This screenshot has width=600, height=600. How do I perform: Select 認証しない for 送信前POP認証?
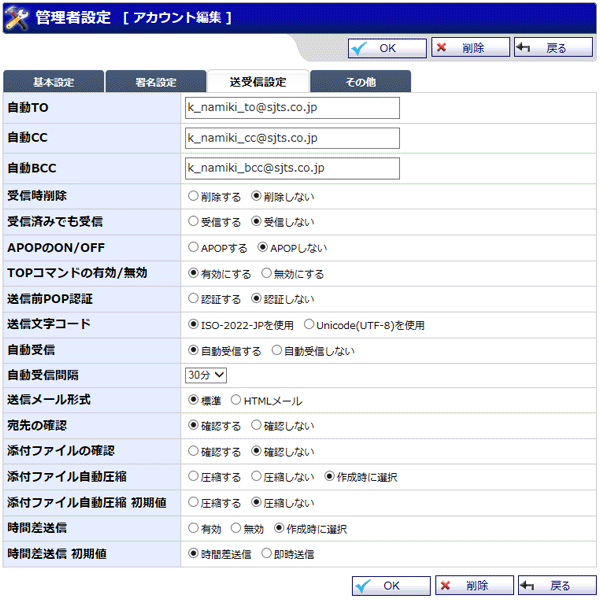coord(256,298)
